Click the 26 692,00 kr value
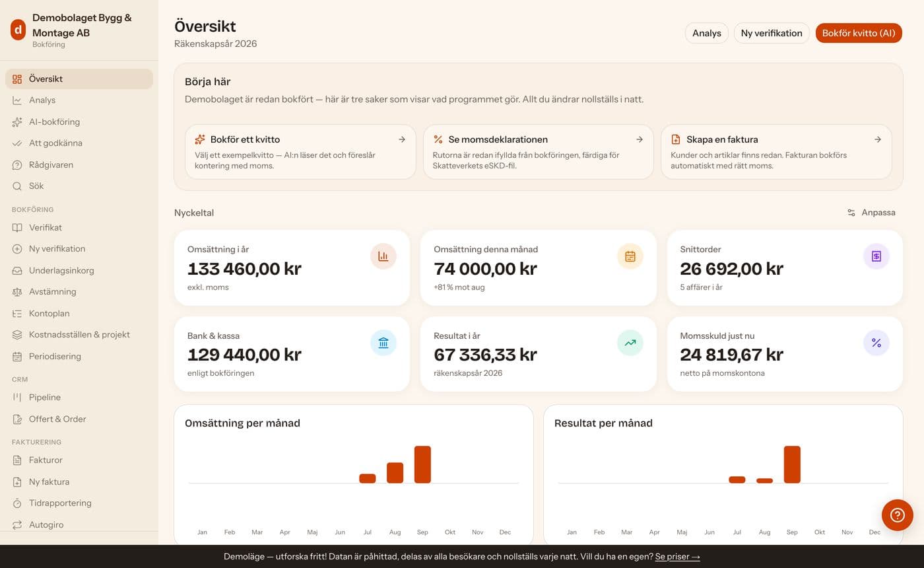The image size is (924, 568). tap(732, 269)
